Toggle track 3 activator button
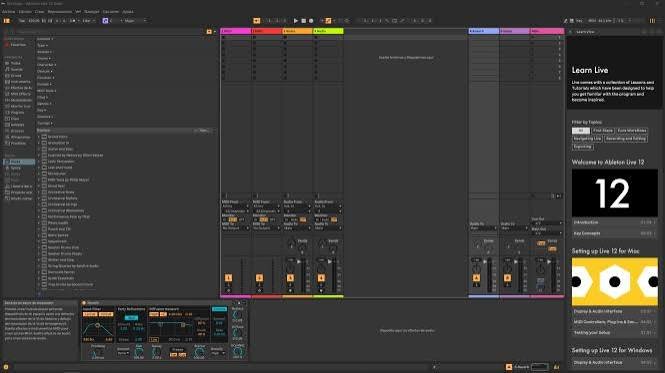The width and height of the screenshot is (665, 373). 290,278
